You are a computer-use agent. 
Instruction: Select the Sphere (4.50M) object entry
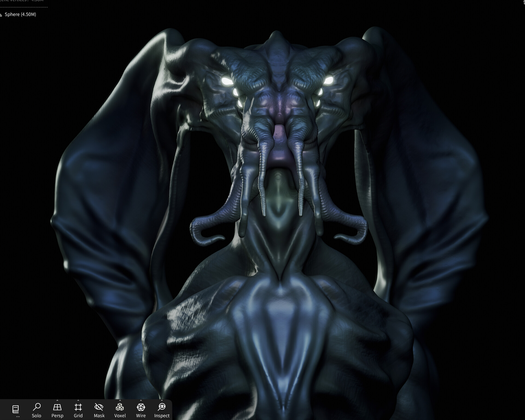click(x=21, y=14)
